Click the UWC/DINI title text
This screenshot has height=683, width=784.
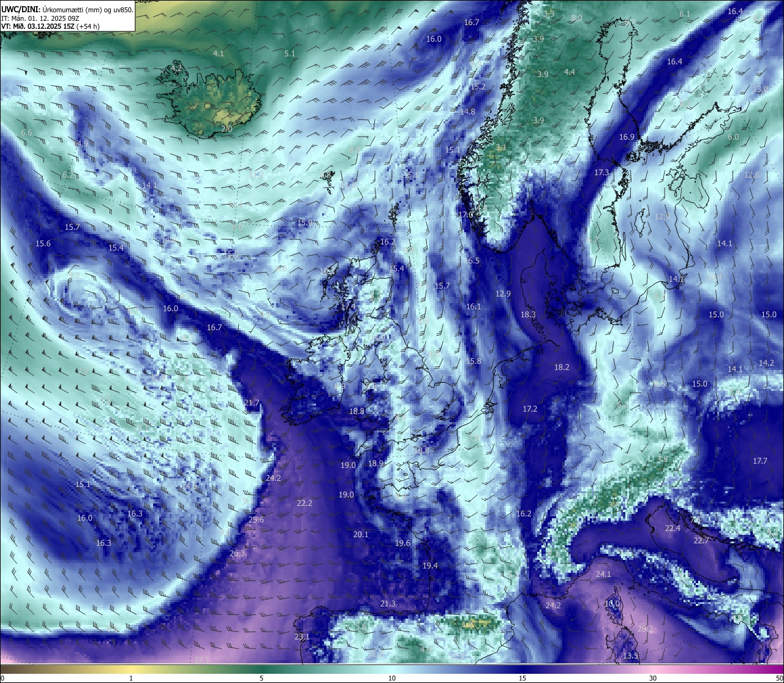point(21,9)
